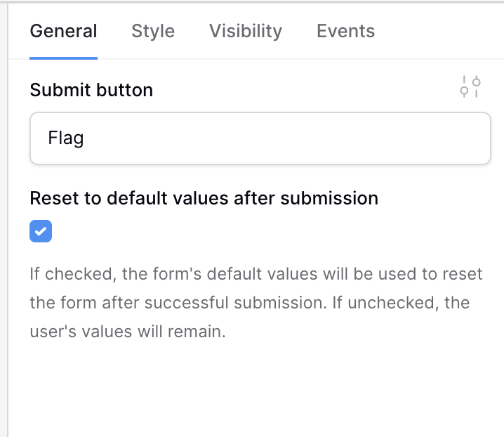Click the left panel border divider
The image size is (504, 437).
tap(8, 218)
